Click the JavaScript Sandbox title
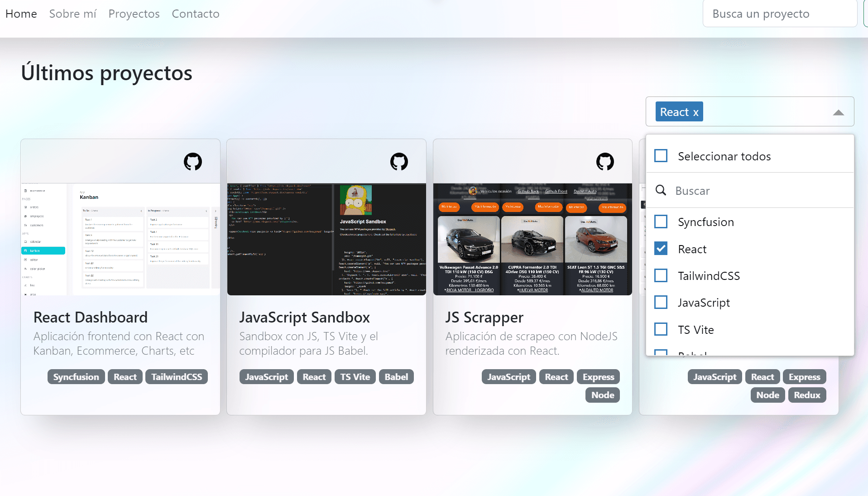The image size is (868, 496). pos(305,318)
